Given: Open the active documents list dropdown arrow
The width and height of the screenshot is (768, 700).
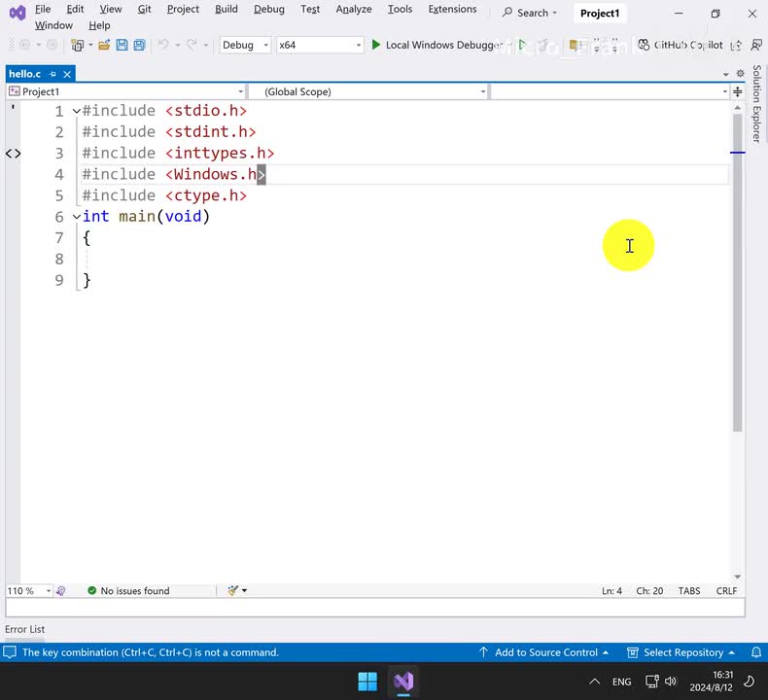Looking at the screenshot, I should pos(726,74).
